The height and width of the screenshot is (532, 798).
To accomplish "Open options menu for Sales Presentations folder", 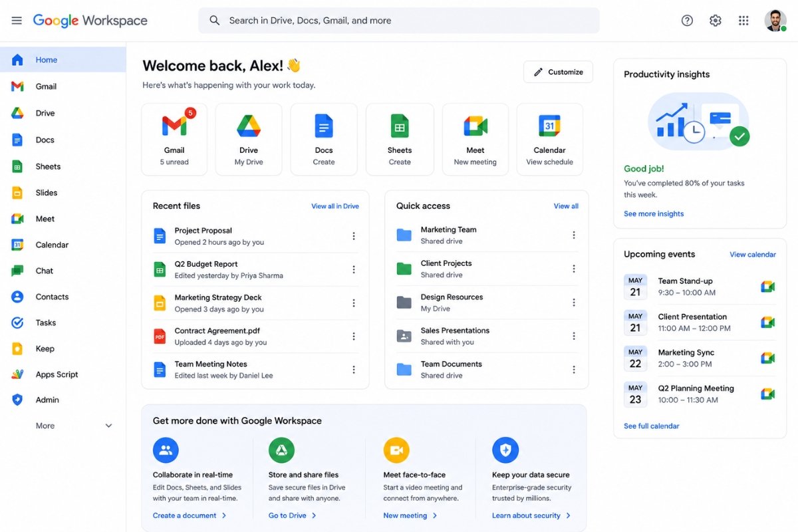I will tap(574, 336).
